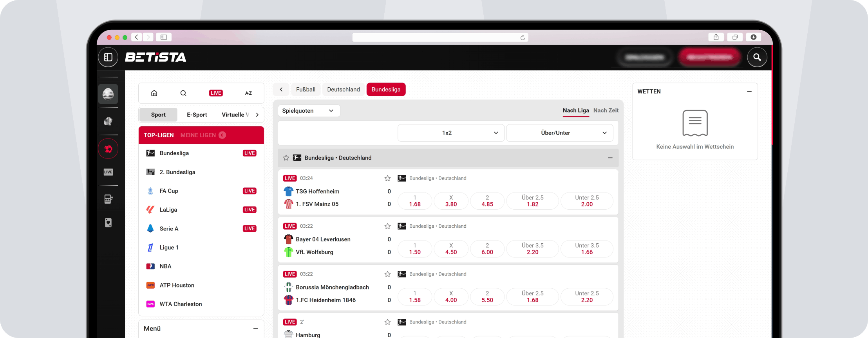Switch to the Sport tab
868x338 pixels.
pos(158,115)
